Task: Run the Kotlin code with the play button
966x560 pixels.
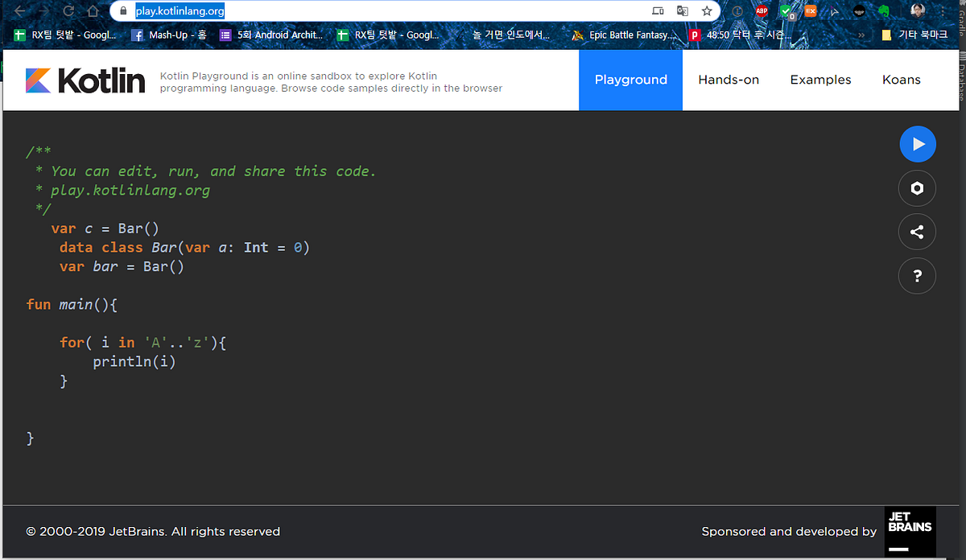Action: point(918,144)
